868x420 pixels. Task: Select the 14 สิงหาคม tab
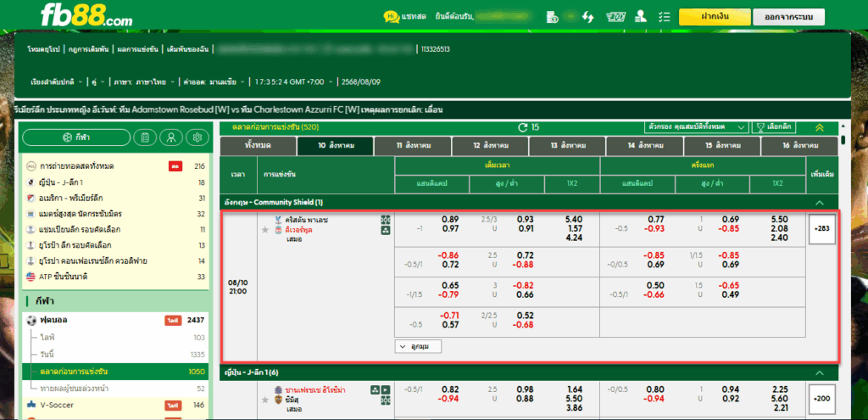point(645,146)
